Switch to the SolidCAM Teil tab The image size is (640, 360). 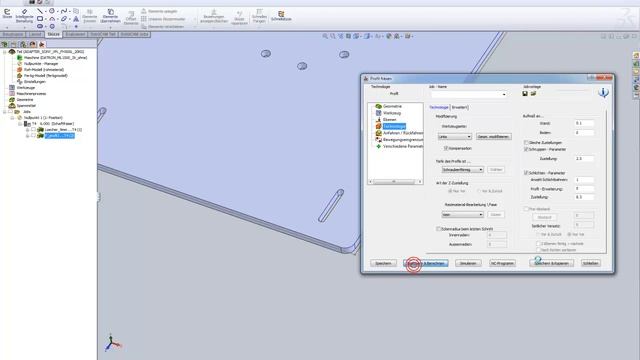(103, 35)
